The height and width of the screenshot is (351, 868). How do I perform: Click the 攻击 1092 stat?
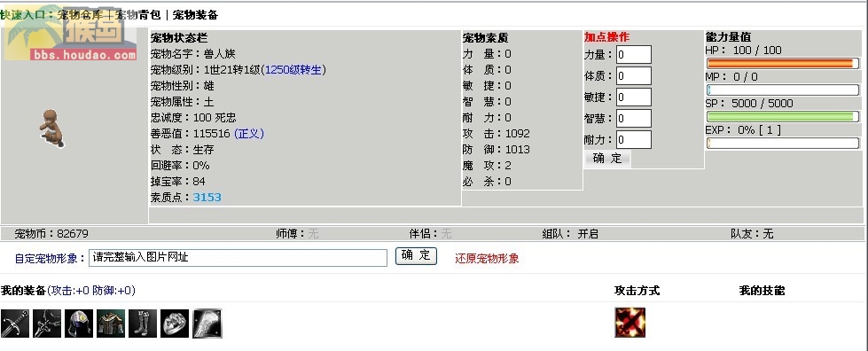coord(497,134)
